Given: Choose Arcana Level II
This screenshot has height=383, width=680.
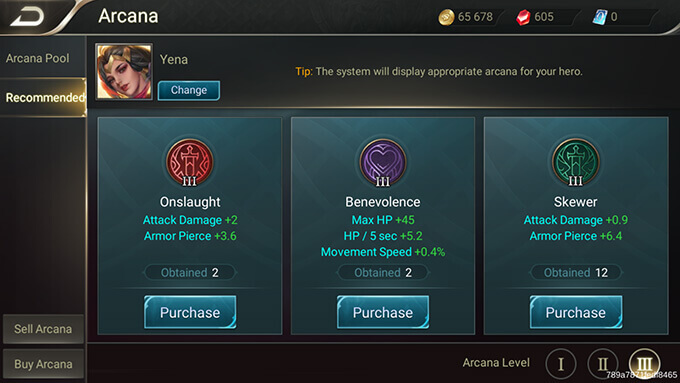Looking at the screenshot, I should click(602, 363).
